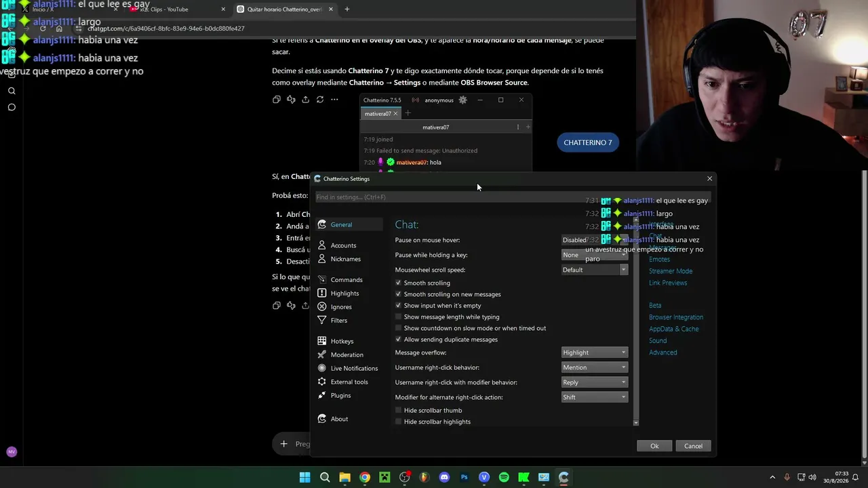868x488 pixels.
Task: Open Windows Start menu
Action: coord(305,477)
